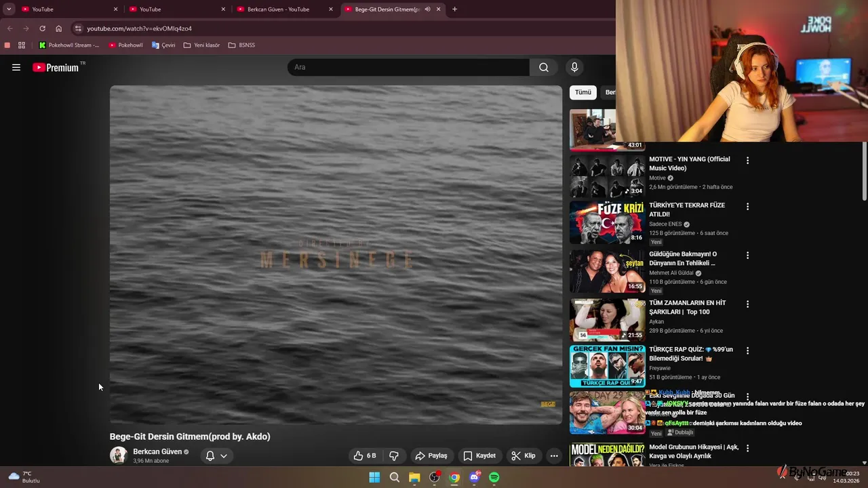Open Spotify from the taskbar
The image size is (868, 488).
pyautogui.click(x=494, y=477)
